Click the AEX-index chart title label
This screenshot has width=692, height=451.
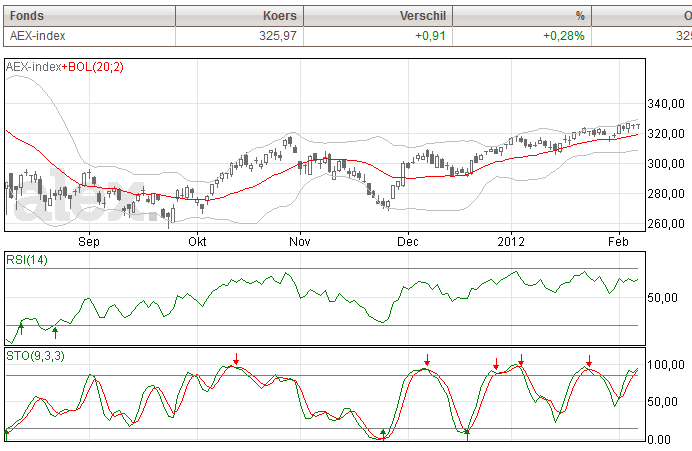tap(34, 67)
